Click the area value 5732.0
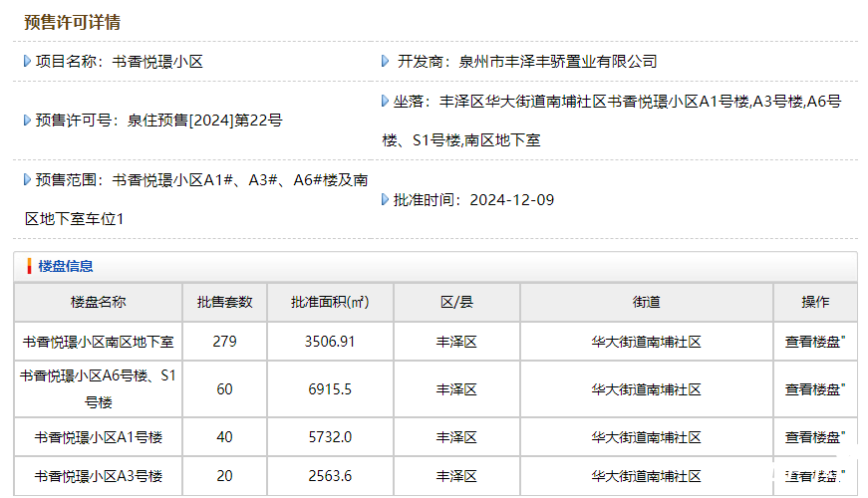 pos(330,437)
